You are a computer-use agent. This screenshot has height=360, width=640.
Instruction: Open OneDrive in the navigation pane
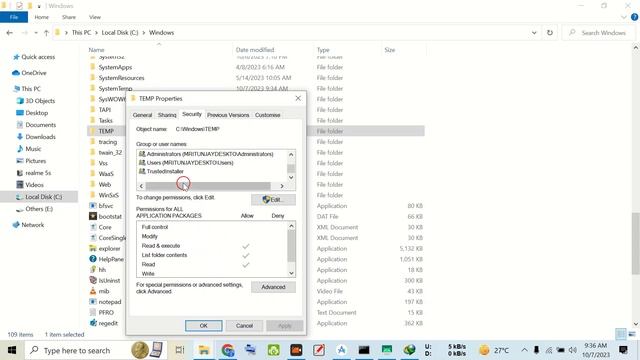pos(29,73)
